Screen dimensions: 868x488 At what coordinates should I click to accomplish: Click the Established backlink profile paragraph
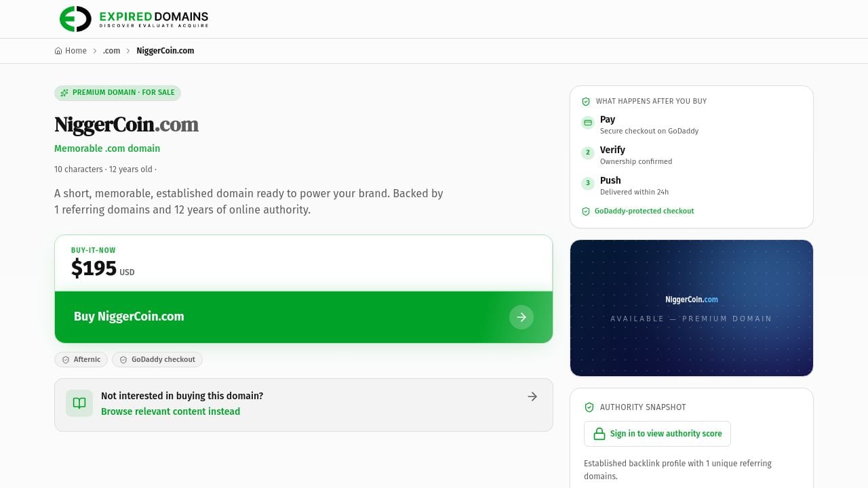[677, 470]
